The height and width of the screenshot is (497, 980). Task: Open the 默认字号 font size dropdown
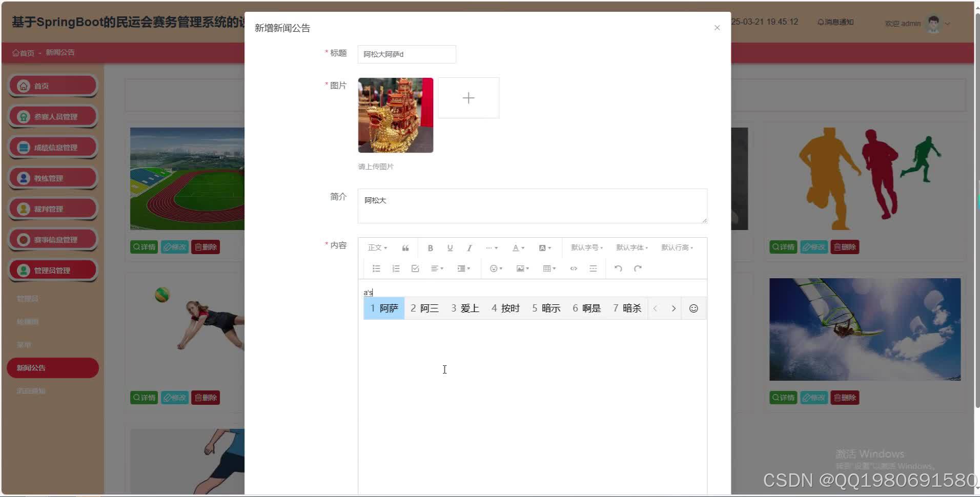coord(586,247)
